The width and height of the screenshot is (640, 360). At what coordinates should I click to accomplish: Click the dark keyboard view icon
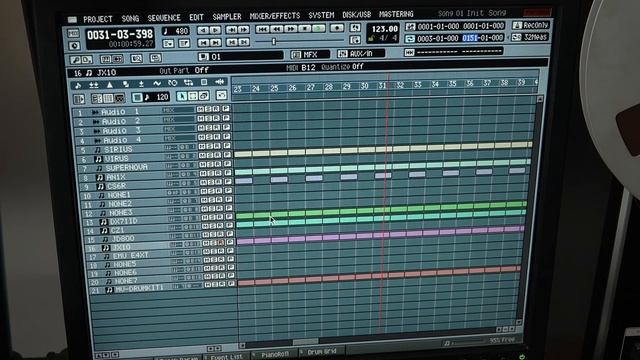(x=119, y=98)
